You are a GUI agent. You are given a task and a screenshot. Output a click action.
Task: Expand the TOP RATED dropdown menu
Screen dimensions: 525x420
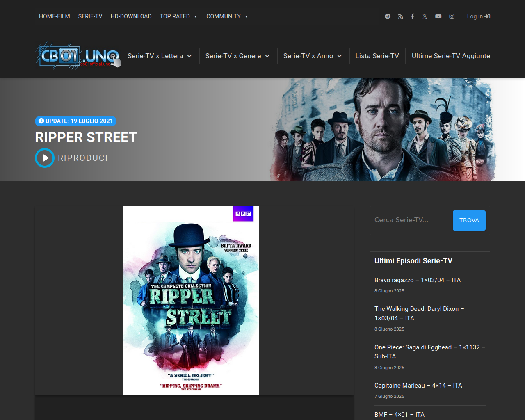pyautogui.click(x=178, y=16)
